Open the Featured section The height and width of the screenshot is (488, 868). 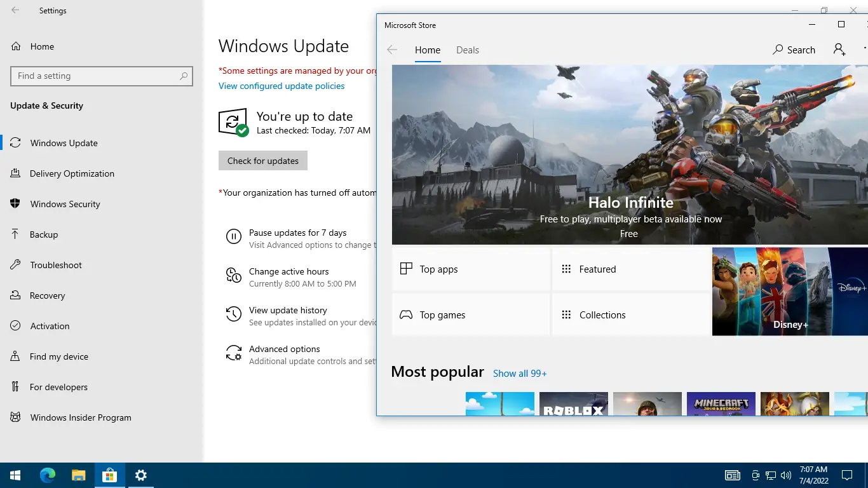pos(631,269)
